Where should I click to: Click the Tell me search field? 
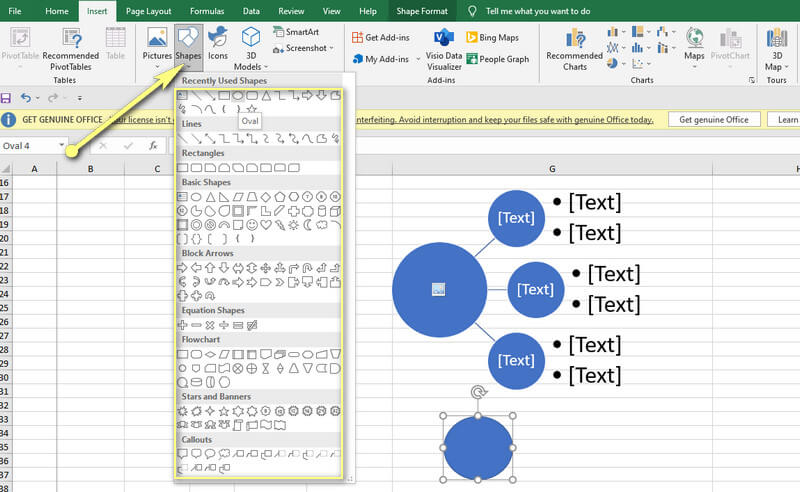[538, 11]
